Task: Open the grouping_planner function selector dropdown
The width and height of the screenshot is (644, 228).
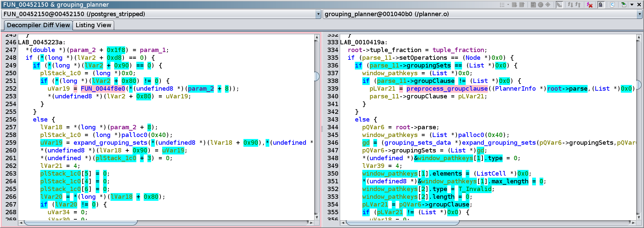Action: click(x=640, y=14)
